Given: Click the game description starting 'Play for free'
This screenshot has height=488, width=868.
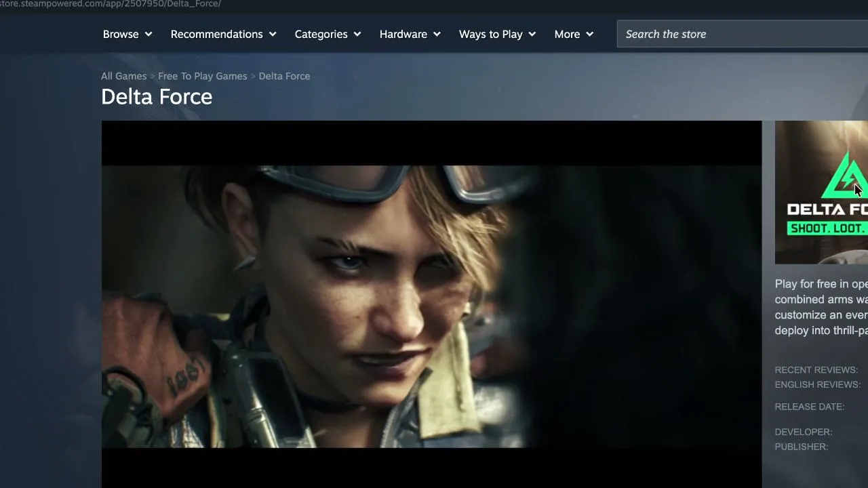Looking at the screenshot, I should (821, 307).
